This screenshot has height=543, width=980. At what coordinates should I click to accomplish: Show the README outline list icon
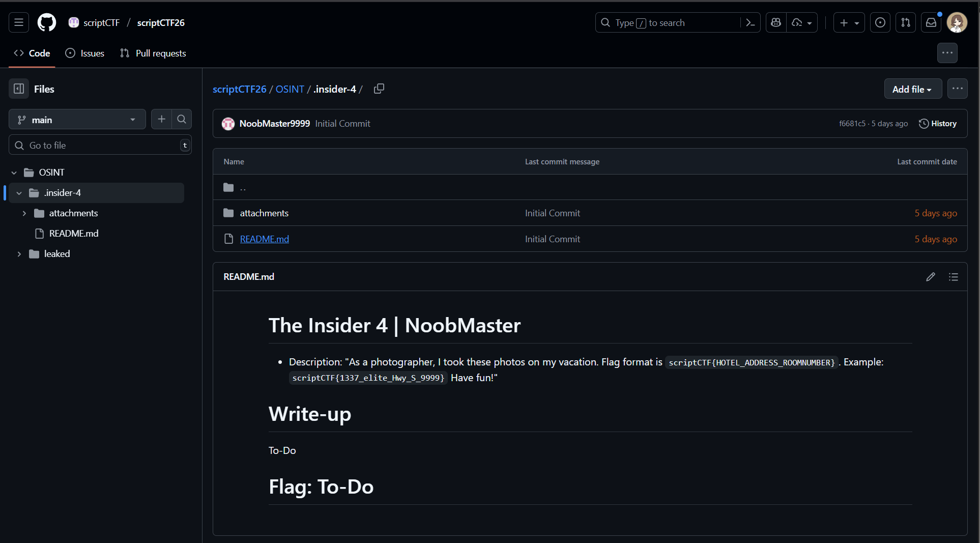point(954,277)
